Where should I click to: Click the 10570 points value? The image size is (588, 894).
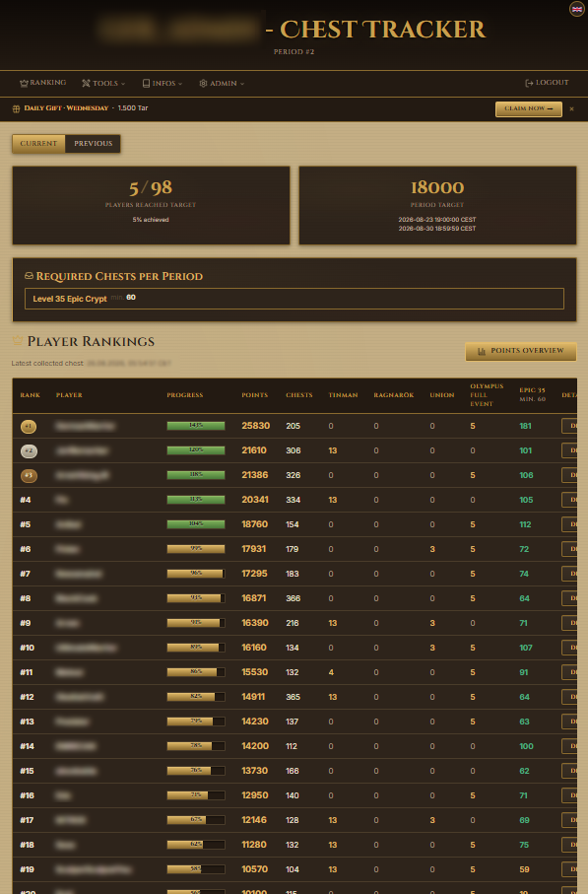[x=255, y=869]
